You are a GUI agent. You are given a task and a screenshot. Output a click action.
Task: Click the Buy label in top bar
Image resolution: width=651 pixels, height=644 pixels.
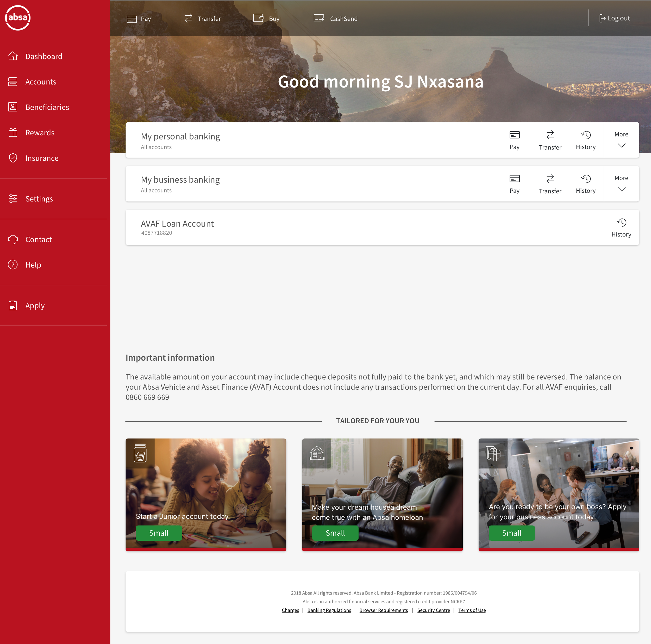[x=274, y=19]
